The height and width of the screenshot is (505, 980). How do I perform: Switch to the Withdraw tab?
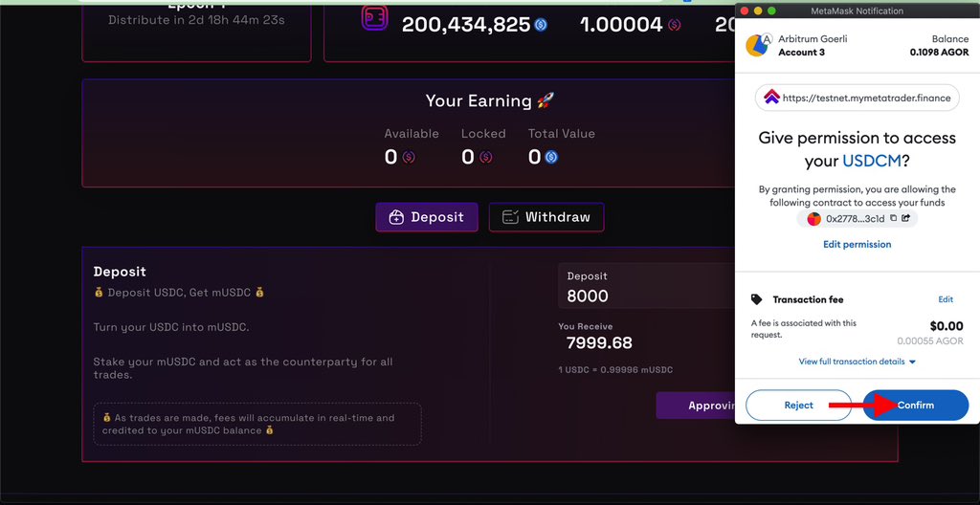click(546, 217)
